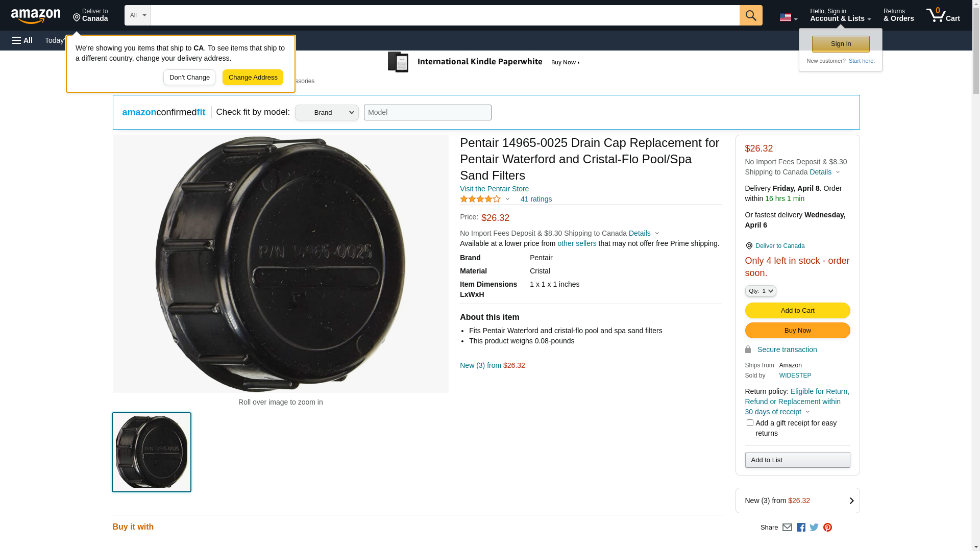This screenshot has width=980, height=551.
Task: Open the All hamburger menu
Action: point(22,40)
